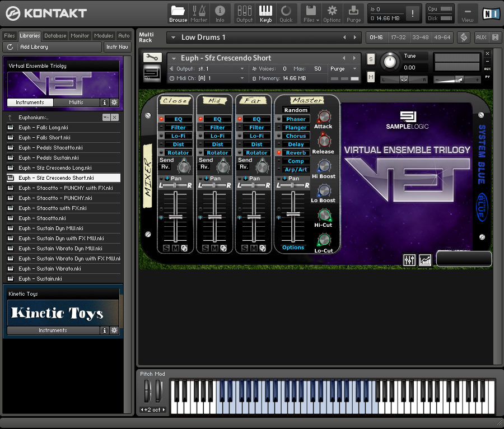Open Virtual Ensemble Trilogy library info icon
Viewport: 504px width, 429px height.
(104, 102)
